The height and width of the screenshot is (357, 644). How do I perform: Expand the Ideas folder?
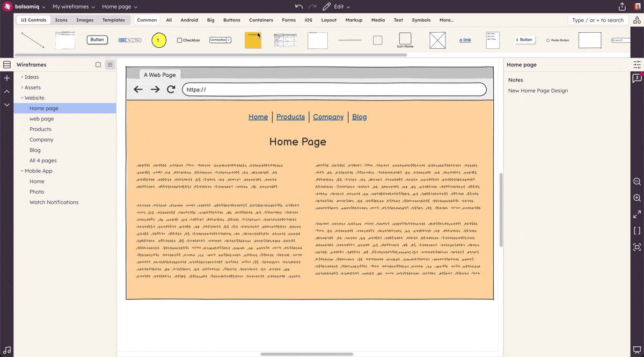22,77
